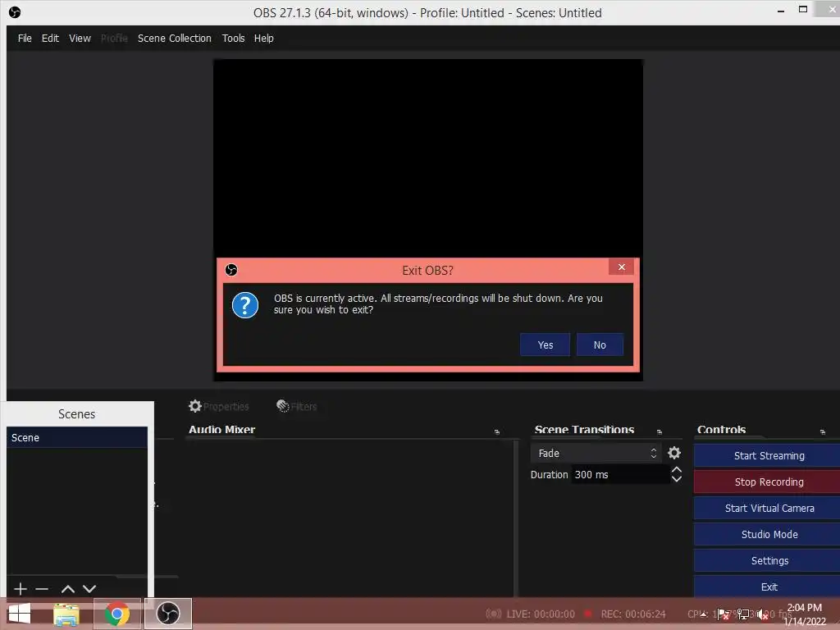This screenshot has width=840, height=630.
Task: Open source Properties with the gear icon
Action: pyautogui.click(x=218, y=406)
